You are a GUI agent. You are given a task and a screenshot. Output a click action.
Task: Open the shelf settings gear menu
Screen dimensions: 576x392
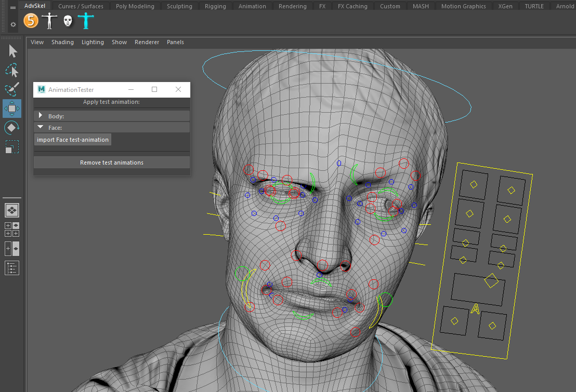coord(13,24)
